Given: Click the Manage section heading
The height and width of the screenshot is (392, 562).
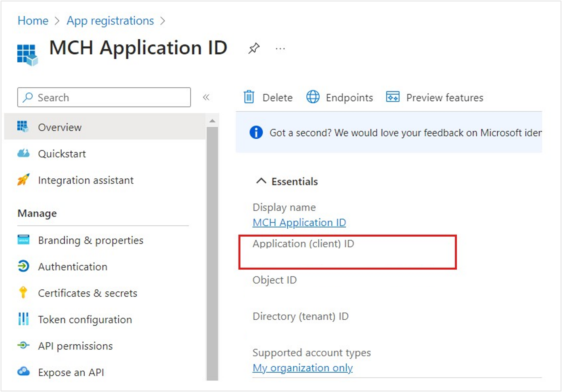Looking at the screenshot, I should [37, 213].
